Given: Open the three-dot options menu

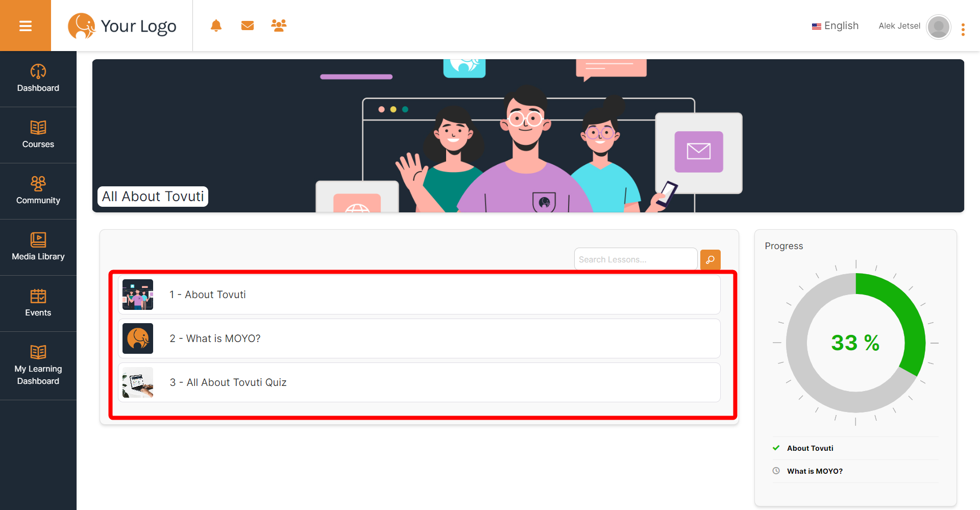Looking at the screenshot, I should coord(963,30).
